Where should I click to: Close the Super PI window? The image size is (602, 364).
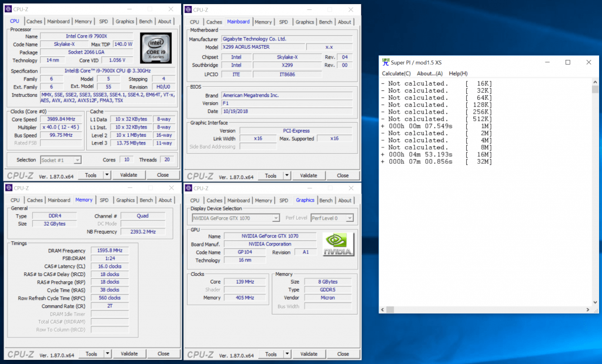[x=588, y=62]
